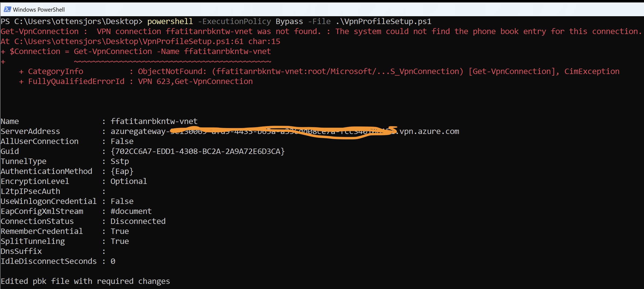Viewport: 644px width, 289px height.
Task: Click 'The system could not find the phone book entry' message
Action: pyautogui.click(x=441, y=31)
